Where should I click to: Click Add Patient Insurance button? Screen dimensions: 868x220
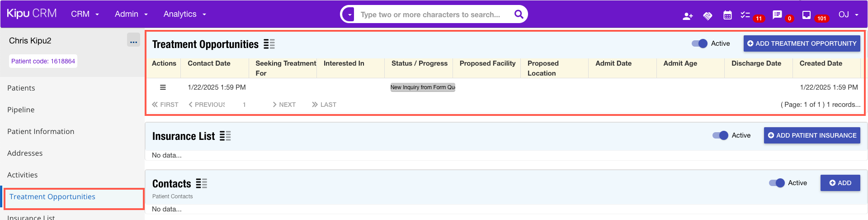(x=812, y=135)
